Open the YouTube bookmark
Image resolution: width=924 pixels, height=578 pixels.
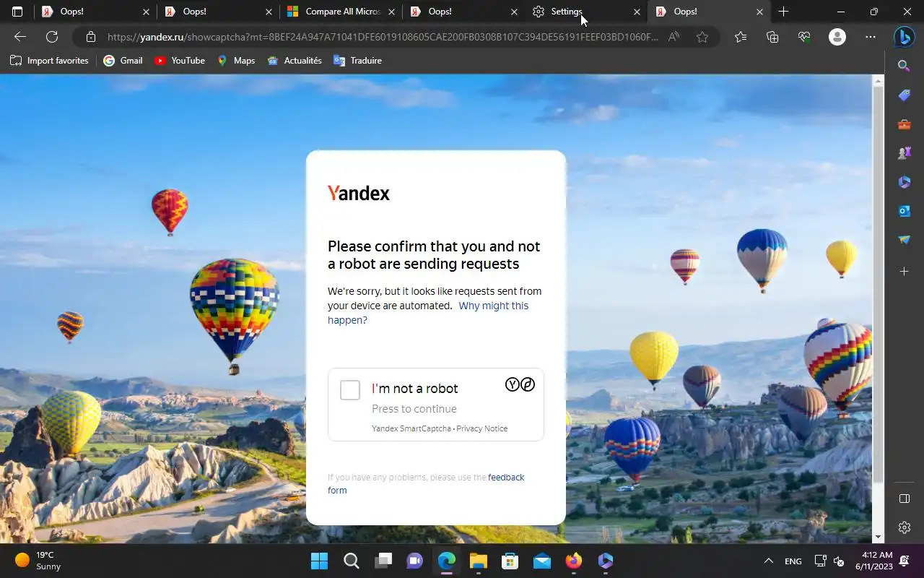tap(180, 61)
